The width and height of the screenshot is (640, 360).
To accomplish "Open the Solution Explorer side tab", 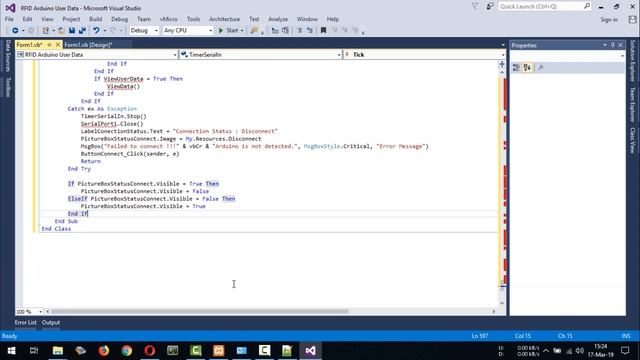I will [632, 61].
